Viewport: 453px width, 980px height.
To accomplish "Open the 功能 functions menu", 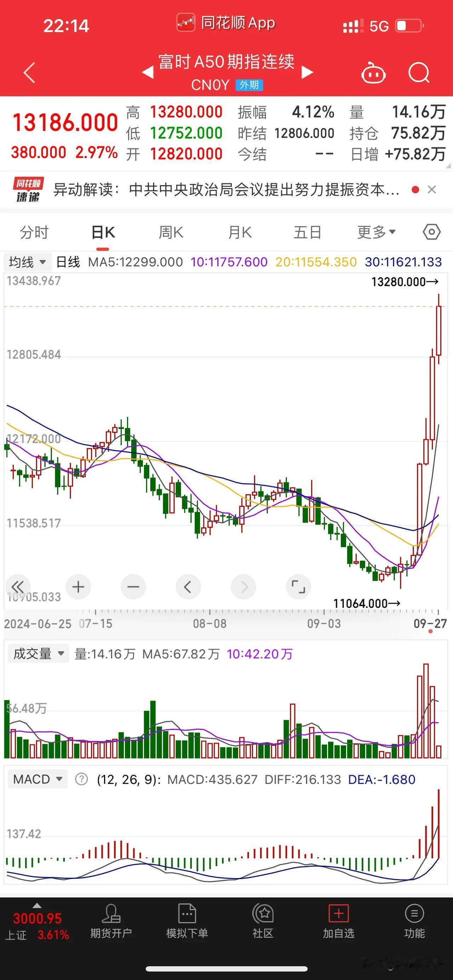I will click(414, 921).
